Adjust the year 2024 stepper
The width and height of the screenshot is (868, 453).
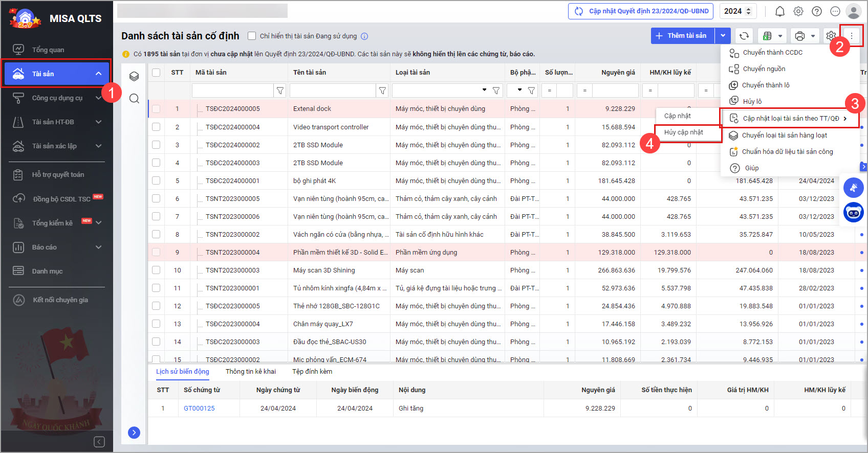[x=749, y=11]
